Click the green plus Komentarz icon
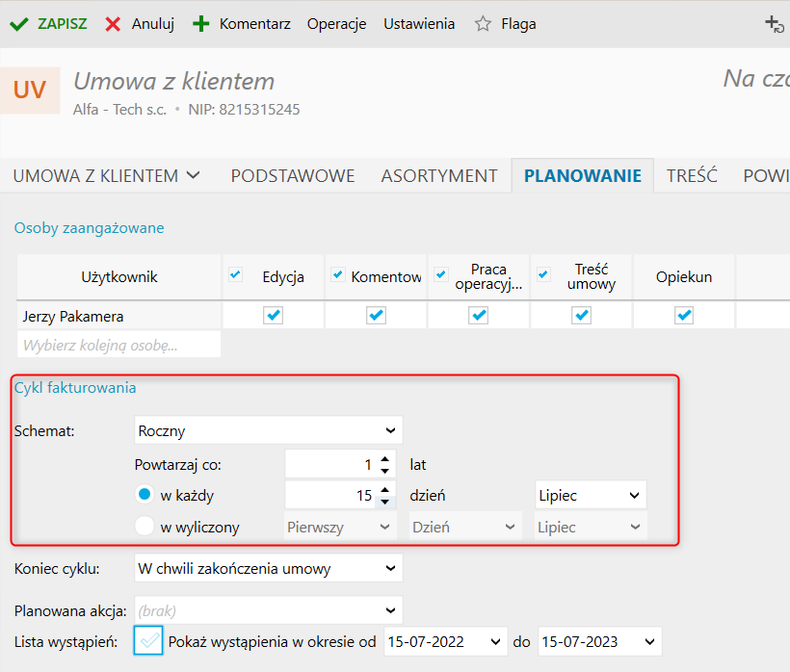Screen dimensions: 790x672 [x=201, y=24]
